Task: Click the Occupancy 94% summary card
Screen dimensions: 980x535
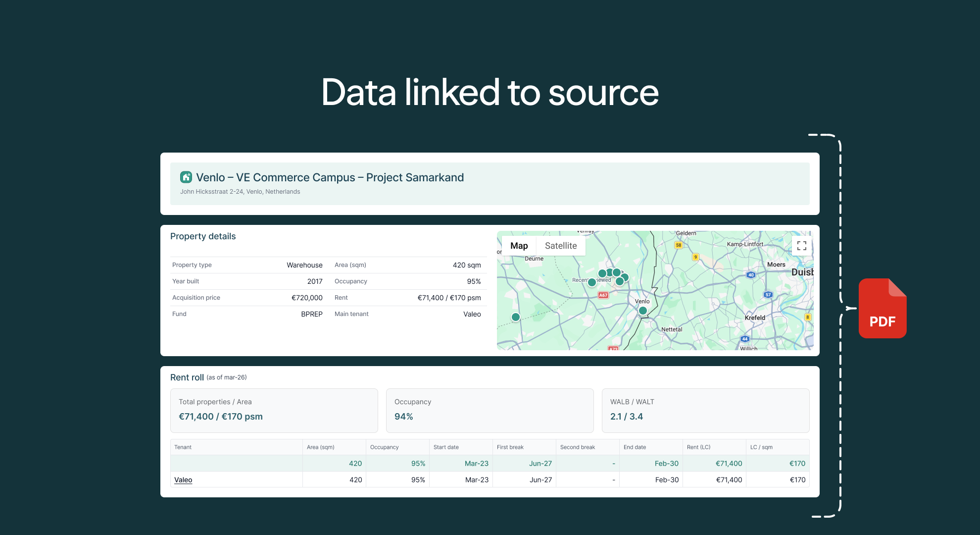Action: [490, 410]
